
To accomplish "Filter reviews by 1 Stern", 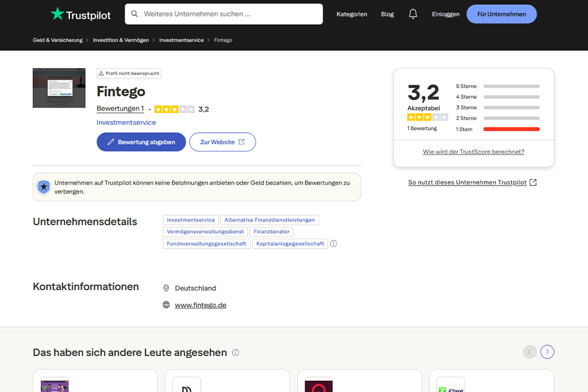I will coord(498,129).
